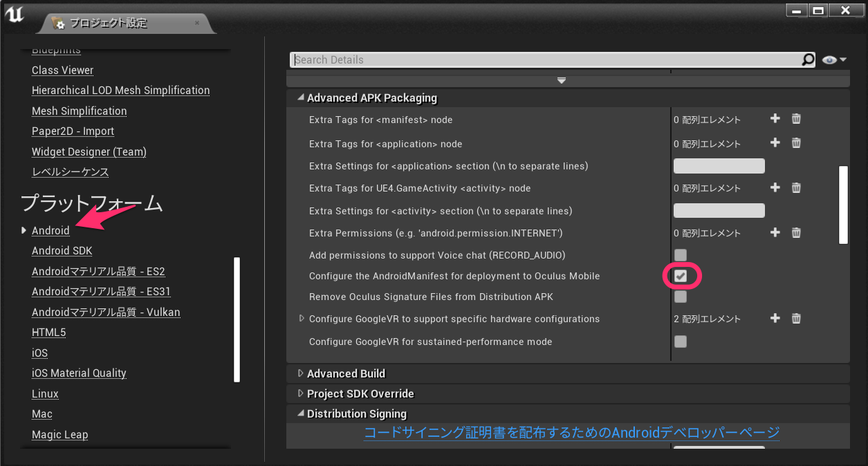The height and width of the screenshot is (466, 868).
Task: Open Android SDK settings
Action: click(x=62, y=250)
